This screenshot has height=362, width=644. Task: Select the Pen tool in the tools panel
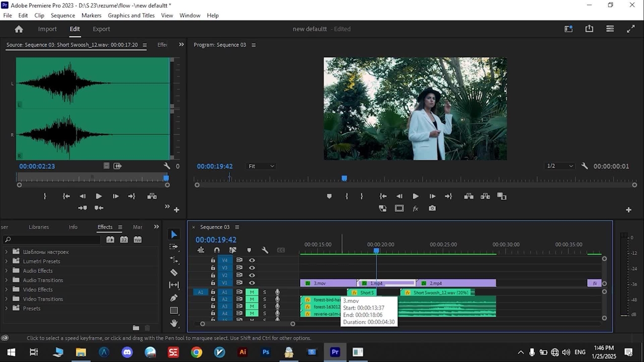174,298
